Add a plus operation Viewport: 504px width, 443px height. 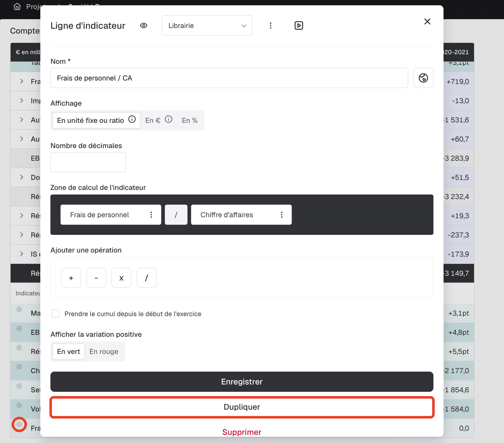tap(71, 278)
